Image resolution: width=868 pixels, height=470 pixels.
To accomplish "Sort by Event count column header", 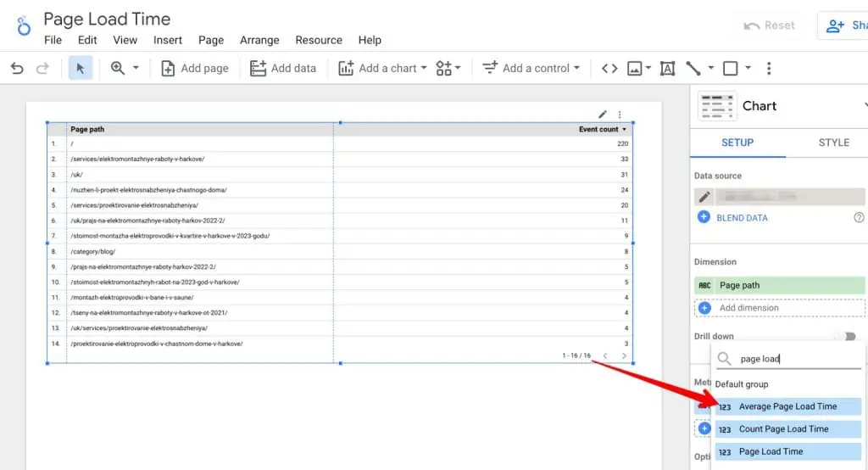I will 603,129.
